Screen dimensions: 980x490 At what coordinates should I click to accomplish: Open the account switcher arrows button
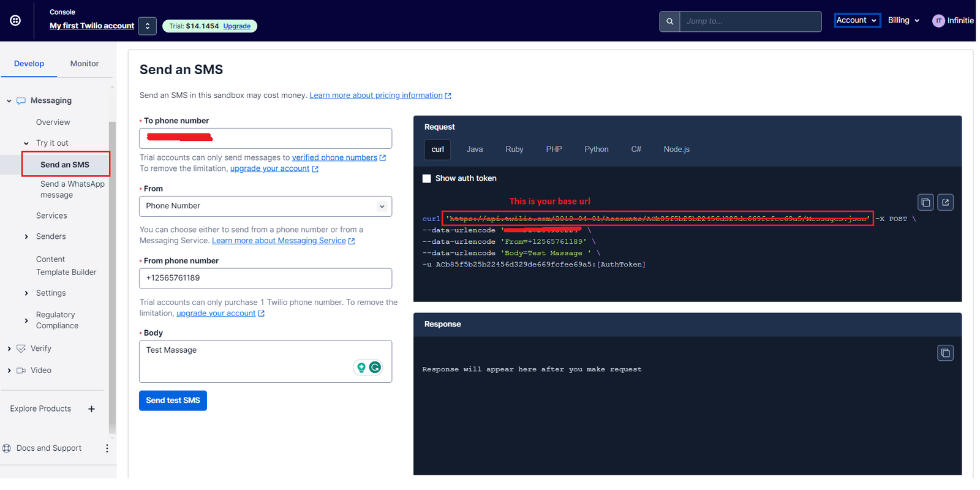point(147,26)
